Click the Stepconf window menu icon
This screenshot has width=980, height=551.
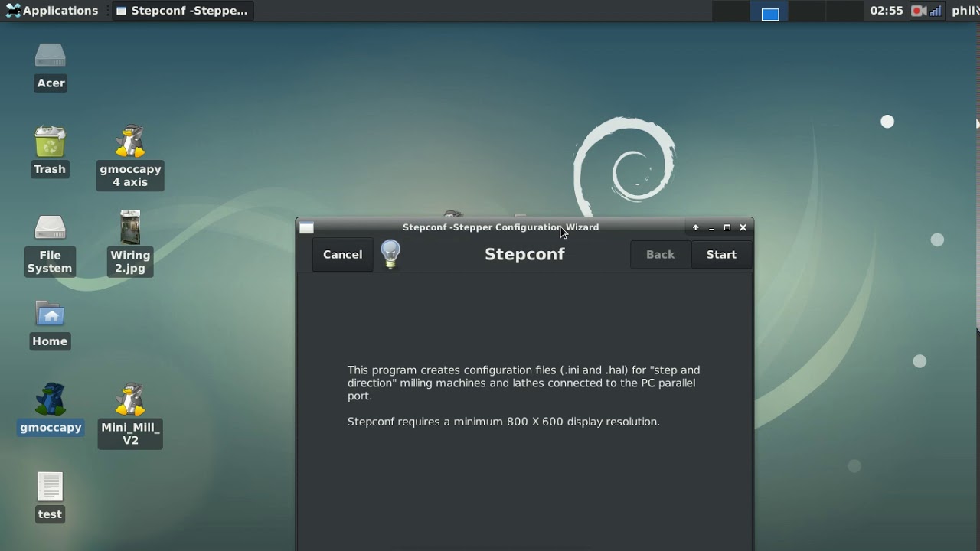tap(306, 227)
